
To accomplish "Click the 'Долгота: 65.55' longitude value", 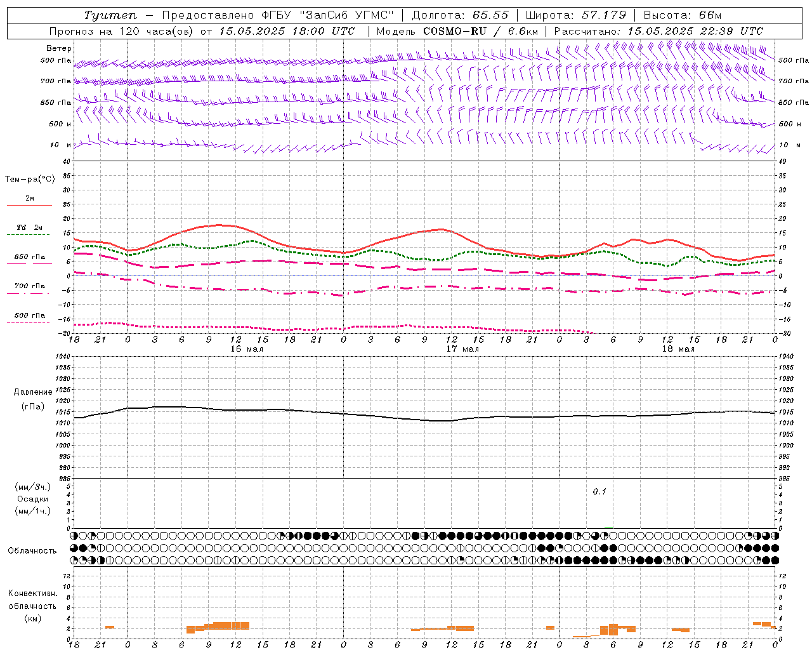I will click(x=460, y=15).
